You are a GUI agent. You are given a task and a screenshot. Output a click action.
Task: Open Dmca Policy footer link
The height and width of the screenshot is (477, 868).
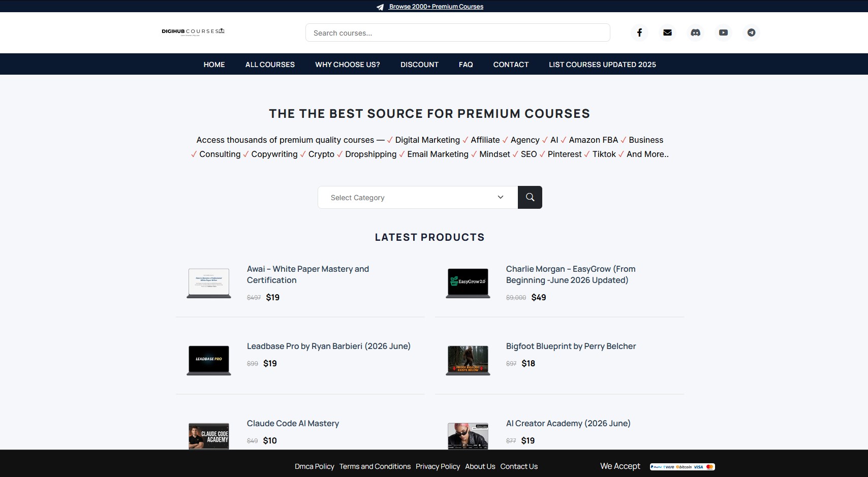315,466
